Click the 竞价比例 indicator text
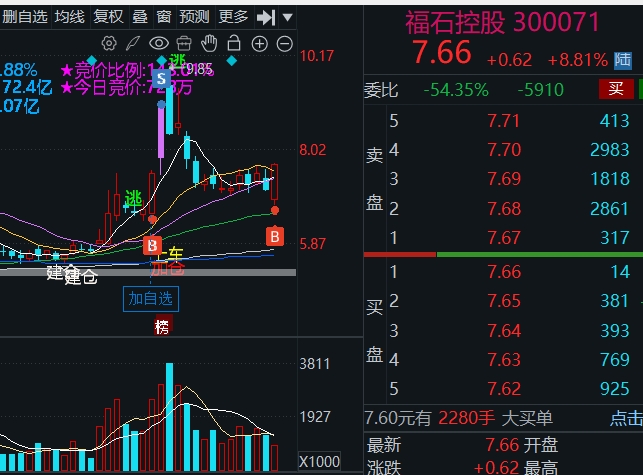Image resolution: width=643 pixels, height=475 pixels. pyautogui.click(x=137, y=70)
